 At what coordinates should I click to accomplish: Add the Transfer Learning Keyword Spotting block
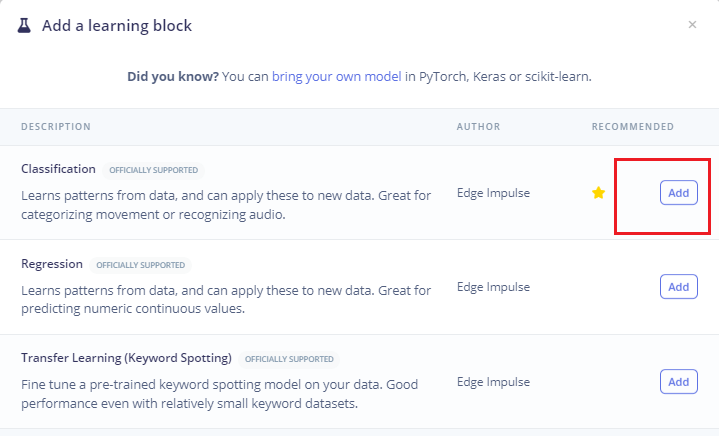coord(678,382)
